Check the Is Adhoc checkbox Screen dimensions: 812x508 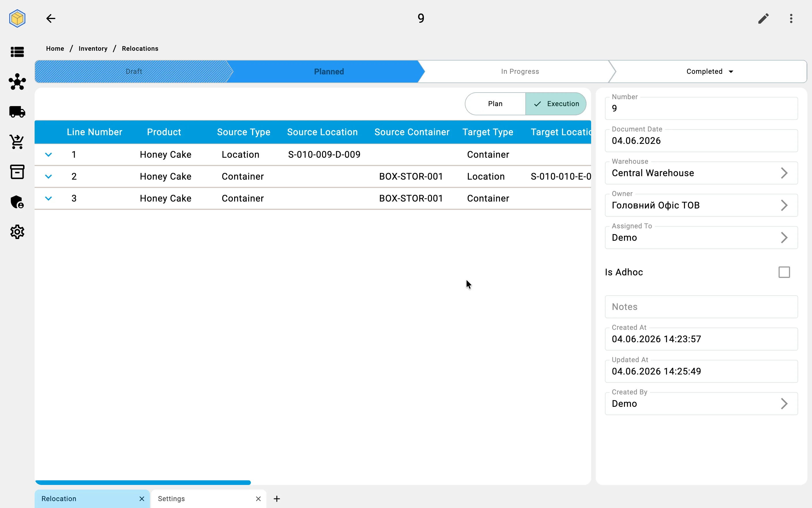click(784, 272)
